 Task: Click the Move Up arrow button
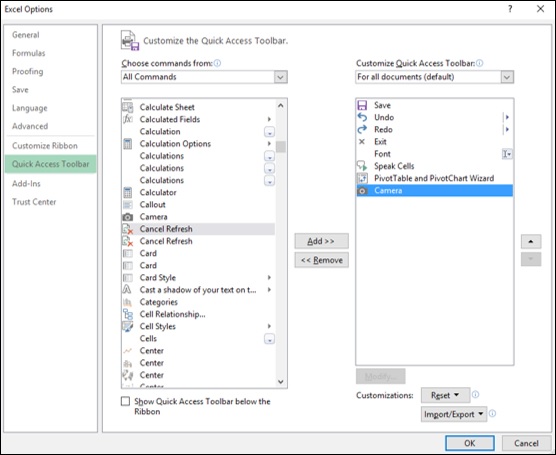pos(531,242)
